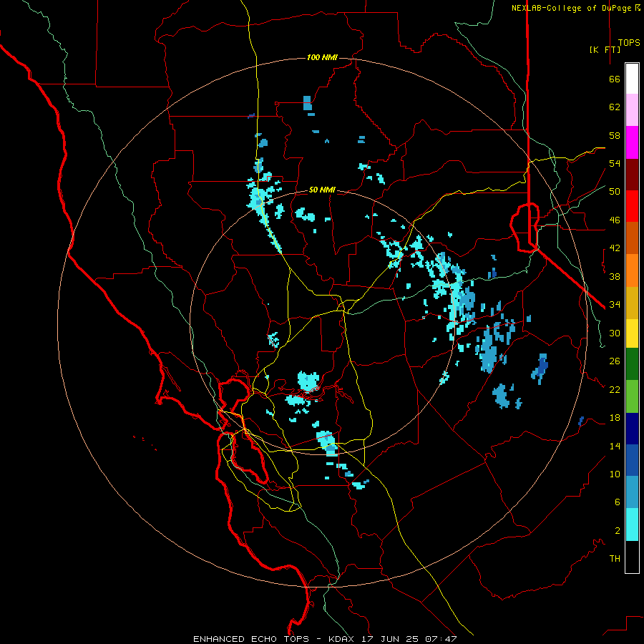Click the 14 legend value
The image size is (644, 644).
(x=615, y=446)
